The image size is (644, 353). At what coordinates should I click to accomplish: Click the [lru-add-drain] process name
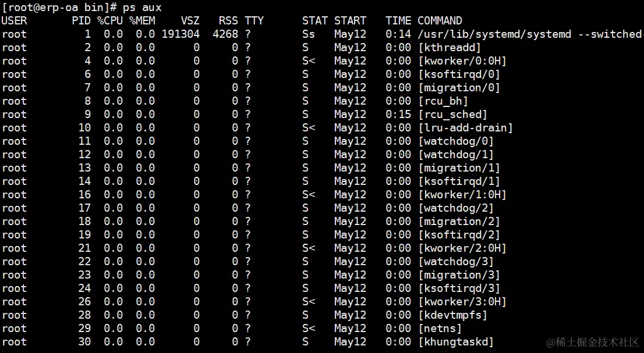tap(465, 128)
